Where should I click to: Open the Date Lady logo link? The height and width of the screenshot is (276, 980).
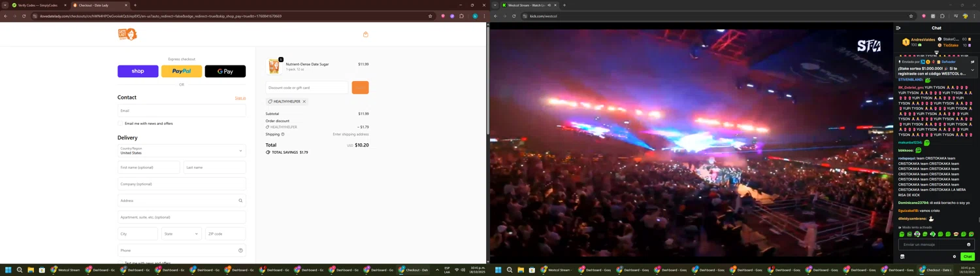[127, 34]
